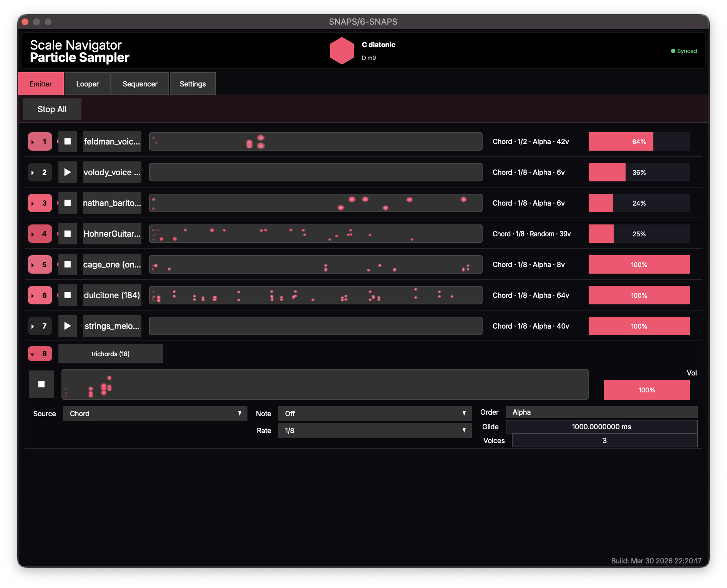Screen dimensions: 727x588
Task: Open sample selector cage_one
Action: coord(112,264)
